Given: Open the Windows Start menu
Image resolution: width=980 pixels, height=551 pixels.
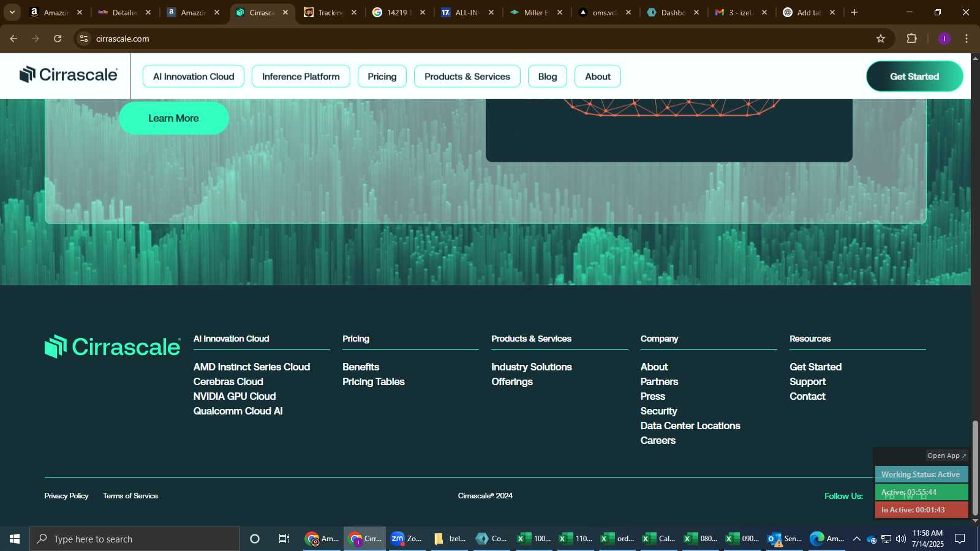Looking at the screenshot, I should (x=15, y=539).
